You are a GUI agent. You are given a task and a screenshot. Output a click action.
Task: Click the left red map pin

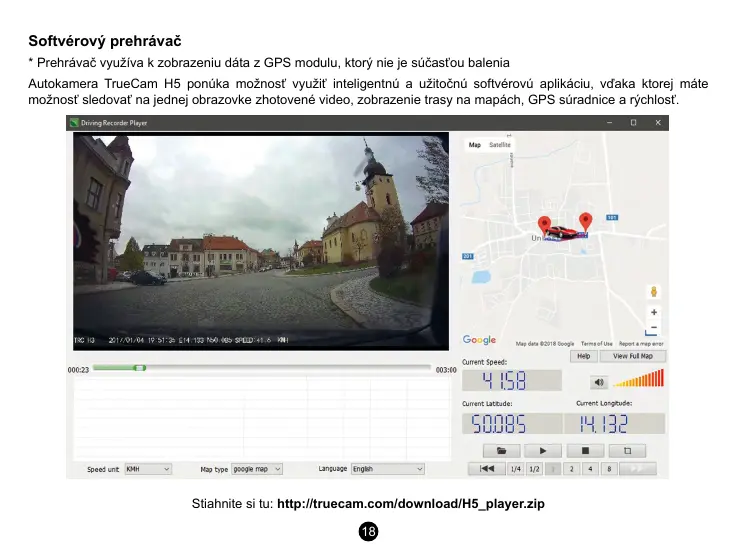pyautogui.click(x=544, y=226)
